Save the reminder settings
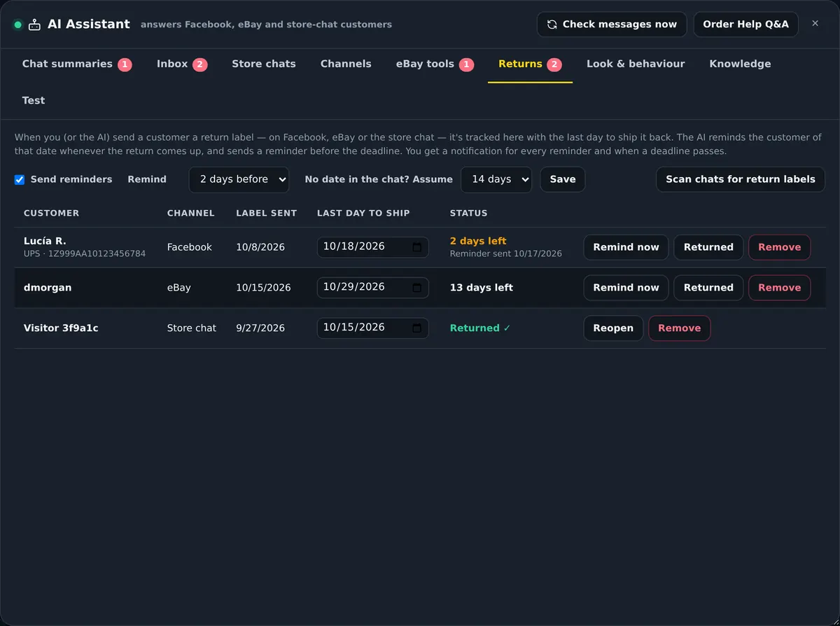 [563, 179]
